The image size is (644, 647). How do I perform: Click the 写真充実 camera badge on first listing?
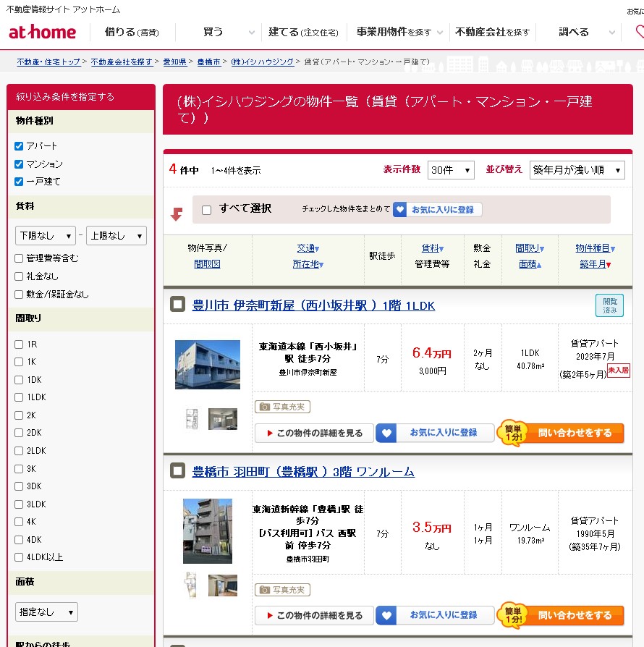pos(283,407)
